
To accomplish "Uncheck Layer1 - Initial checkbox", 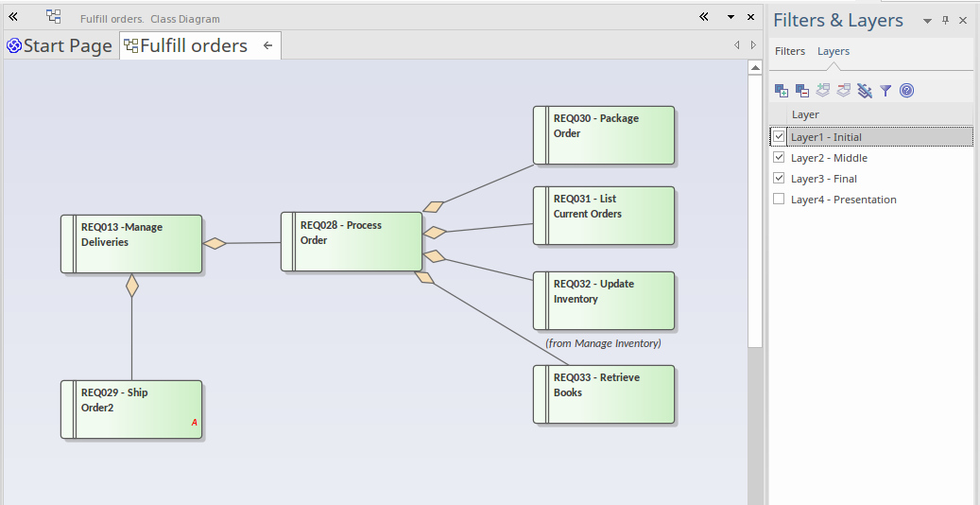I will (x=779, y=137).
